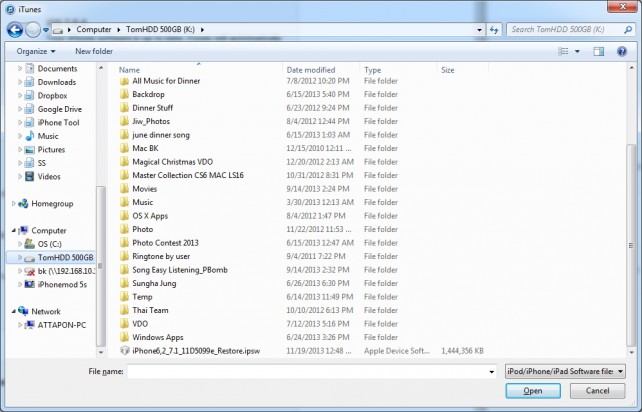Click the Music library icon in sidebar
The height and width of the screenshot is (412, 642).
pyautogui.click(x=29, y=136)
